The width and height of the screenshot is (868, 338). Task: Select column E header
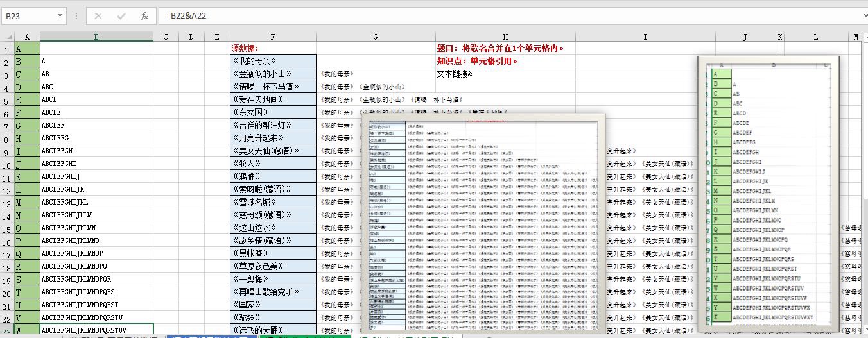pyautogui.click(x=217, y=37)
